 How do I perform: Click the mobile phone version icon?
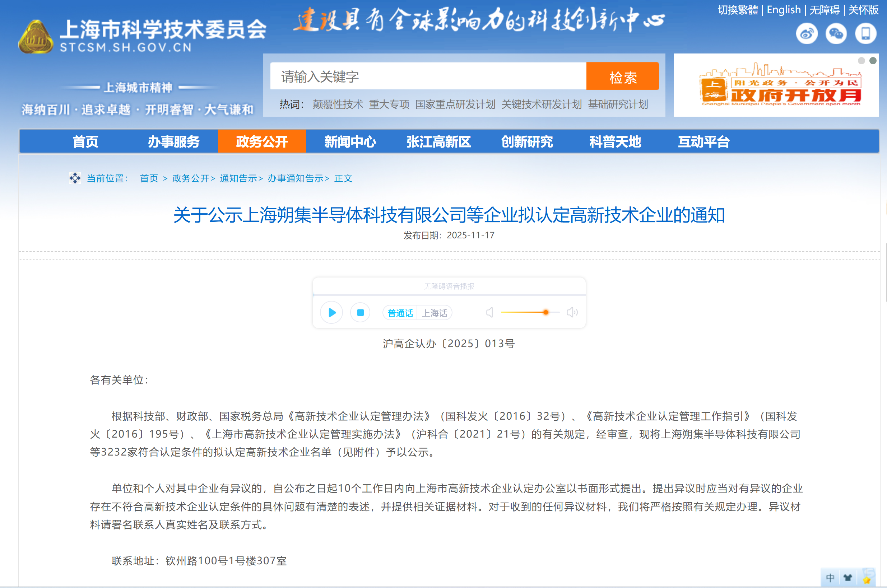tap(865, 34)
